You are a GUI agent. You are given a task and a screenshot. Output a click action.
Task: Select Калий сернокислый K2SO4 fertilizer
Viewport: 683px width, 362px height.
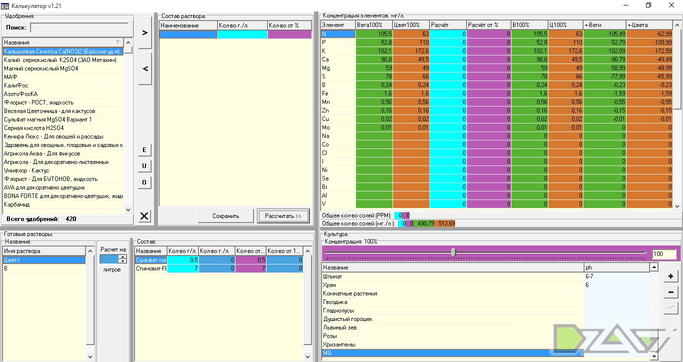pyautogui.click(x=63, y=60)
